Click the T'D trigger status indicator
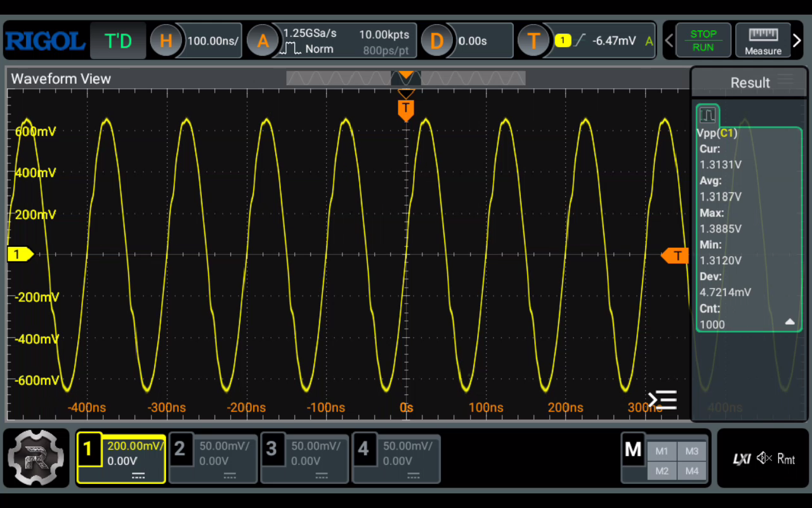Screen dimensions: 812x508 pos(118,41)
